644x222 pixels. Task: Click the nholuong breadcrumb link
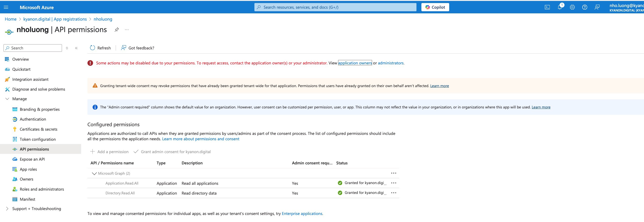(103, 19)
